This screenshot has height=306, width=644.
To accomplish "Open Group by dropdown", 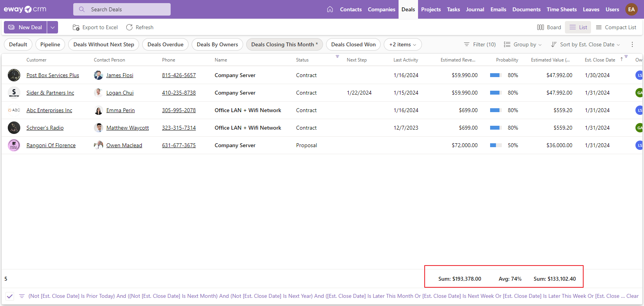I will tap(523, 44).
